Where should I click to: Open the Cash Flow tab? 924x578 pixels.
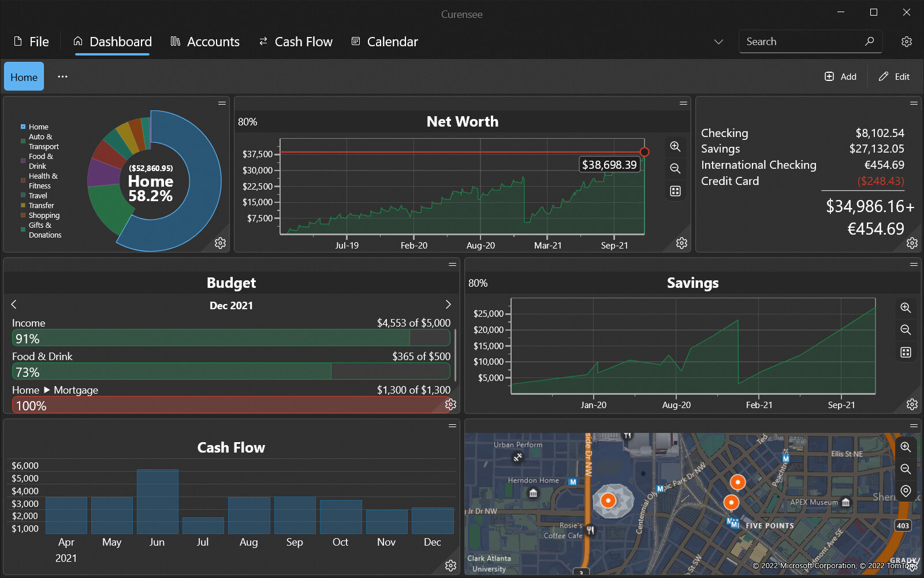pos(296,42)
